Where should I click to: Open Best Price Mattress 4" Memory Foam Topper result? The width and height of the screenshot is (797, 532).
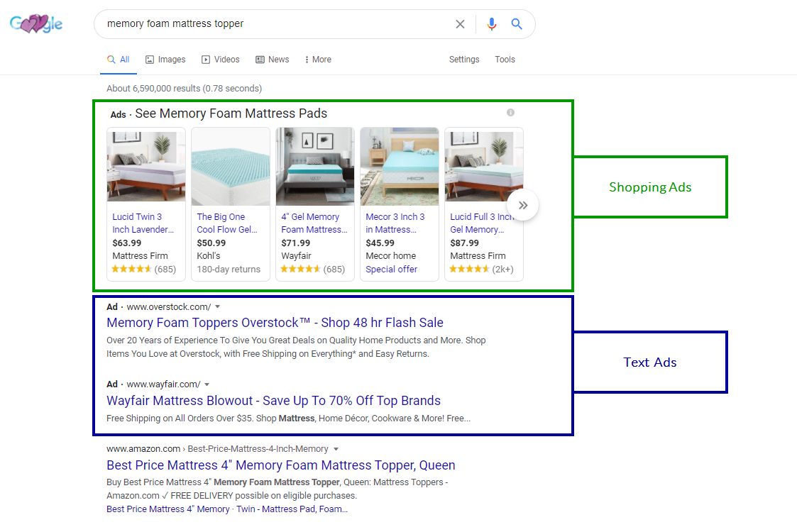pos(280,465)
